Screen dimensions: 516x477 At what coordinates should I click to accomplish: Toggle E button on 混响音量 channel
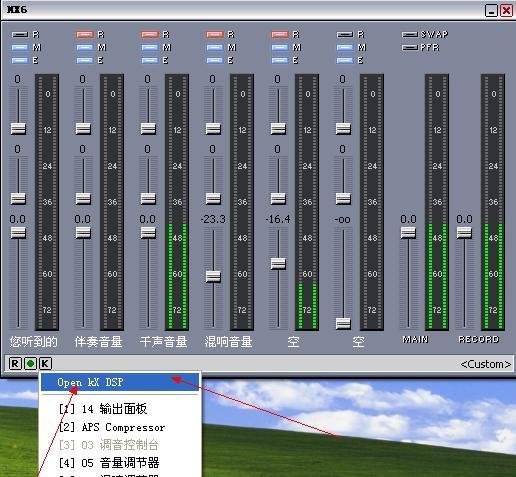215,60
